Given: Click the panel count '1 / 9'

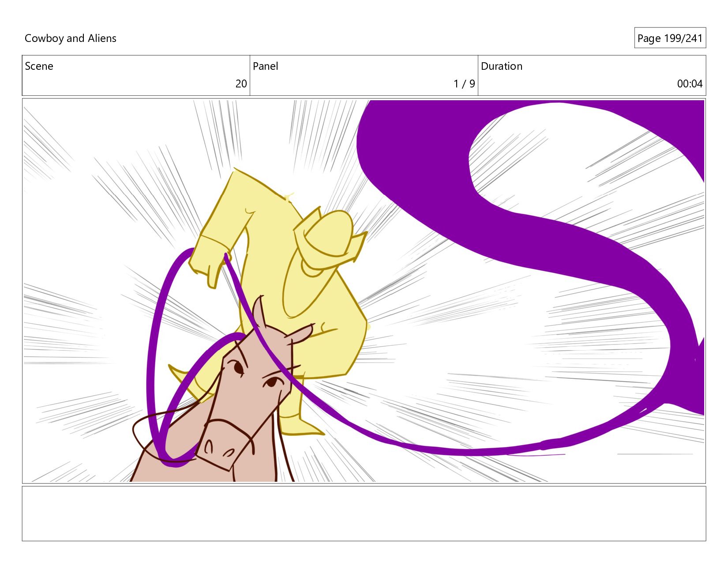Looking at the screenshot, I should [464, 84].
